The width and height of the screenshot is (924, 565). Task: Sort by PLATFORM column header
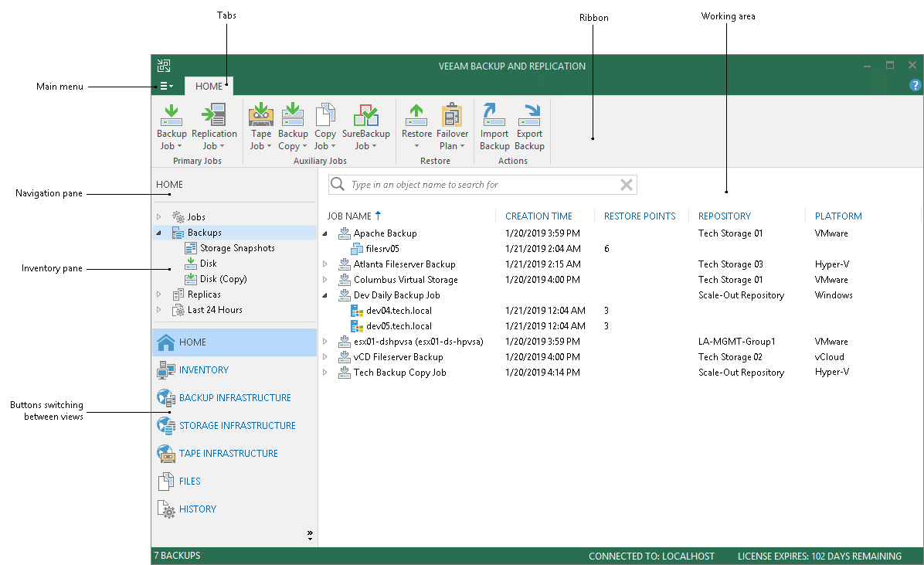pyautogui.click(x=838, y=216)
